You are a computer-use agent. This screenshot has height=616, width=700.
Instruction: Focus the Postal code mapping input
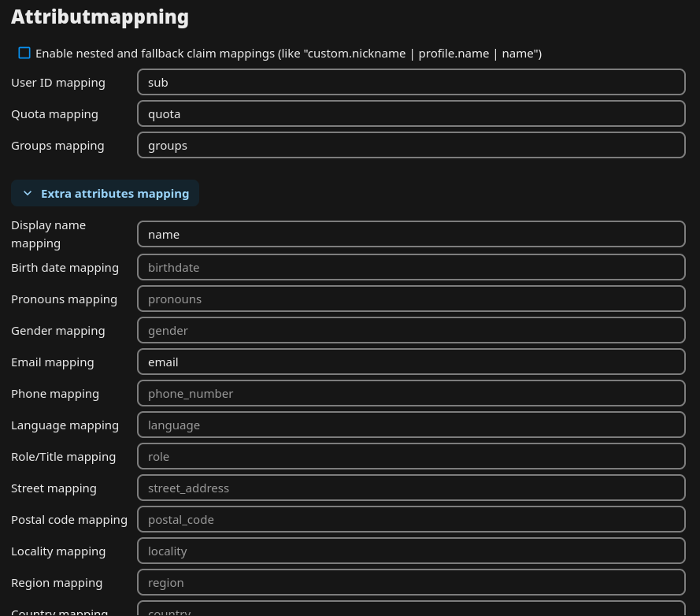[x=411, y=519]
